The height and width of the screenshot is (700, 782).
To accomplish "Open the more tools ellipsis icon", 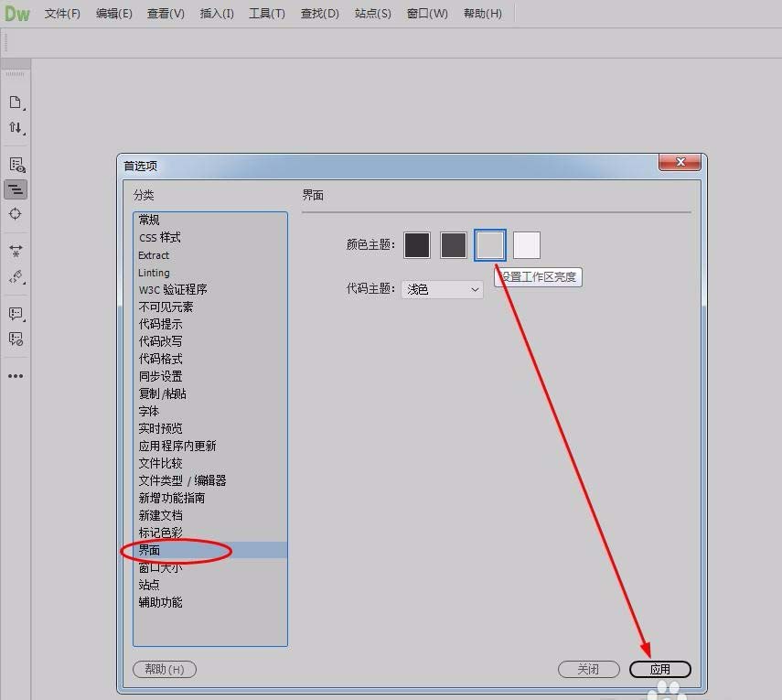I will click(16, 376).
